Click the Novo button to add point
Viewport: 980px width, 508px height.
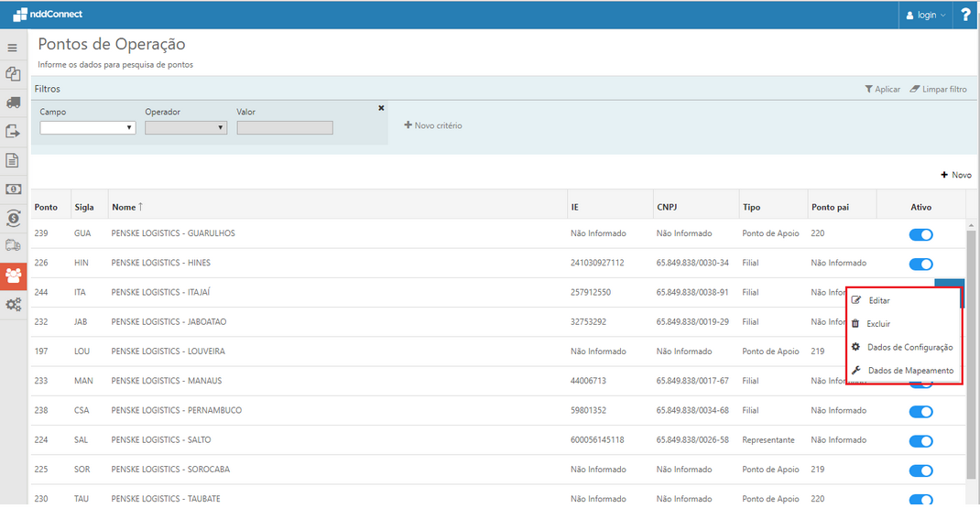coord(955,175)
